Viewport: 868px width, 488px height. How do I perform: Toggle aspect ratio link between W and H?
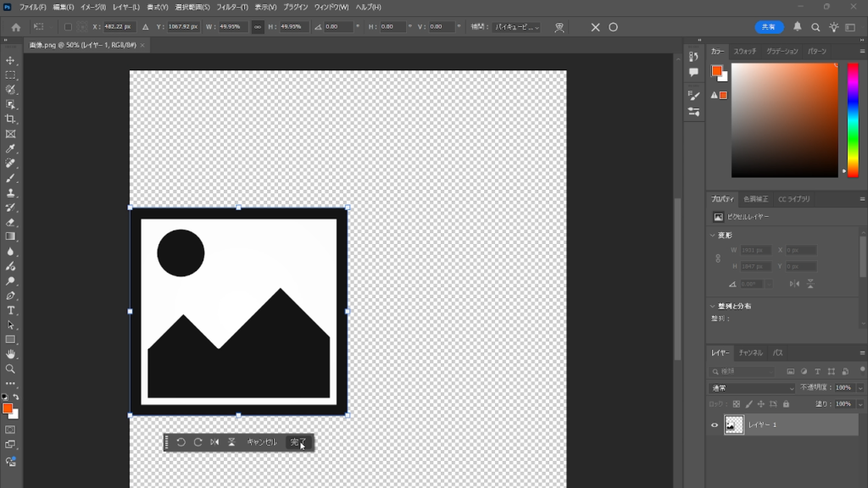coord(258,26)
